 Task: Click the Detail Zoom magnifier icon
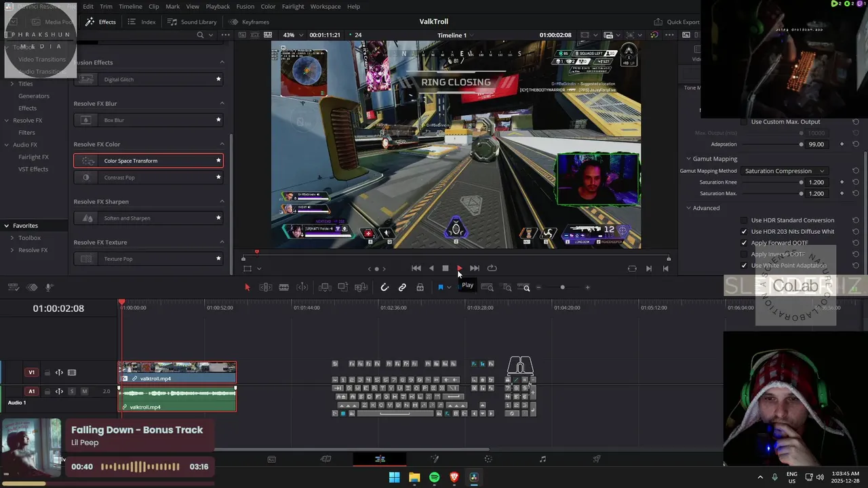point(507,287)
